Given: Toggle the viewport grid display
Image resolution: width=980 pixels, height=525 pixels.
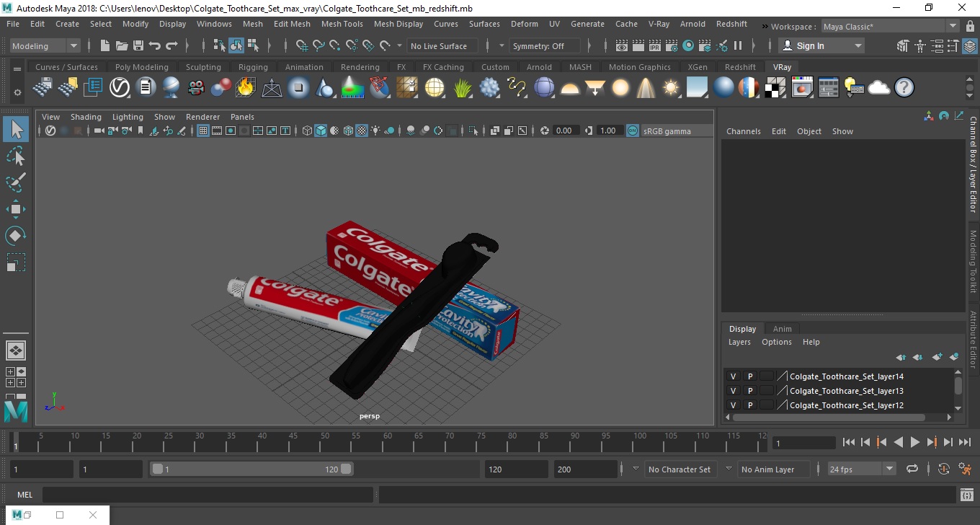Looking at the screenshot, I should [x=203, y=131].
